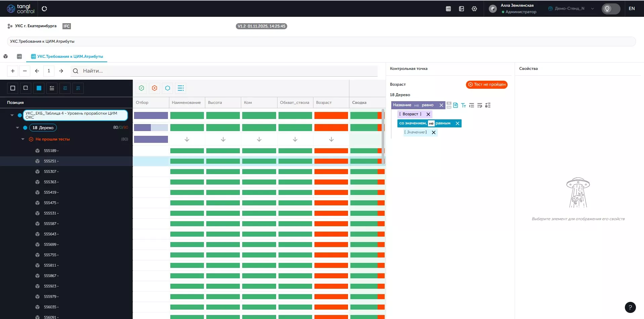The height and width of the screenshot is (319, 644).
Task: Click the orange failed-tests hexagon filter icon
Action: 155,88
